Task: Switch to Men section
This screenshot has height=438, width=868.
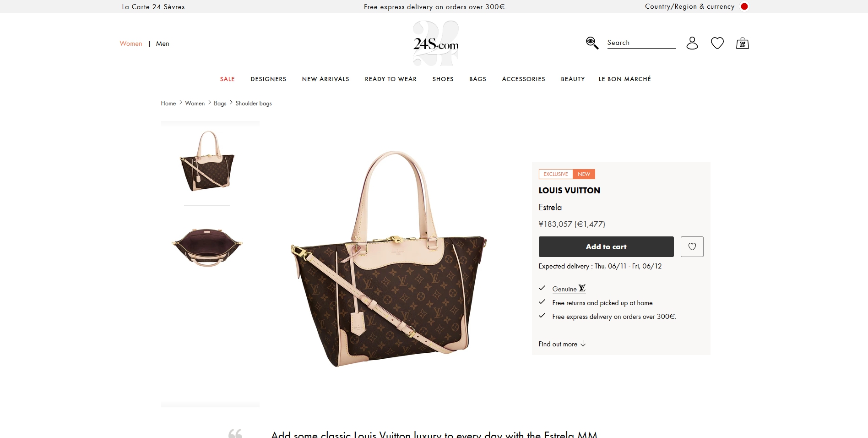Action: (x=163, y=44)
